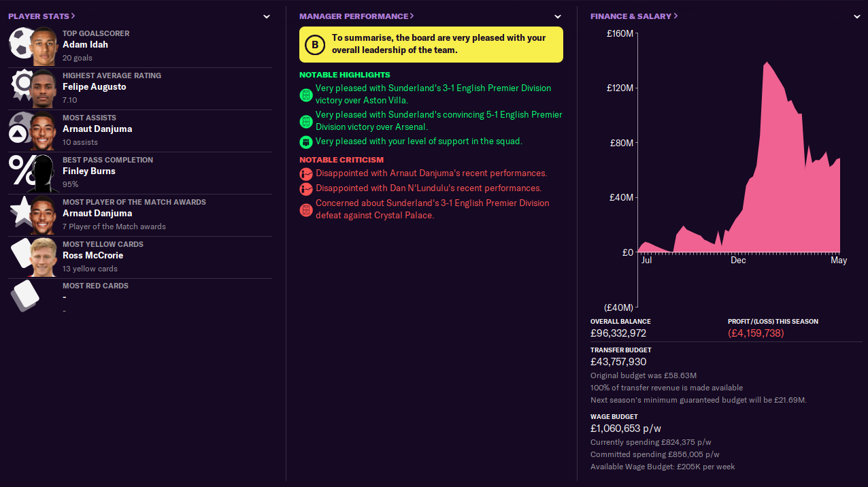Click the transfer budget £43,757,930
The image size is (868, 487).
pyautogui.click(x=618, y=362)
